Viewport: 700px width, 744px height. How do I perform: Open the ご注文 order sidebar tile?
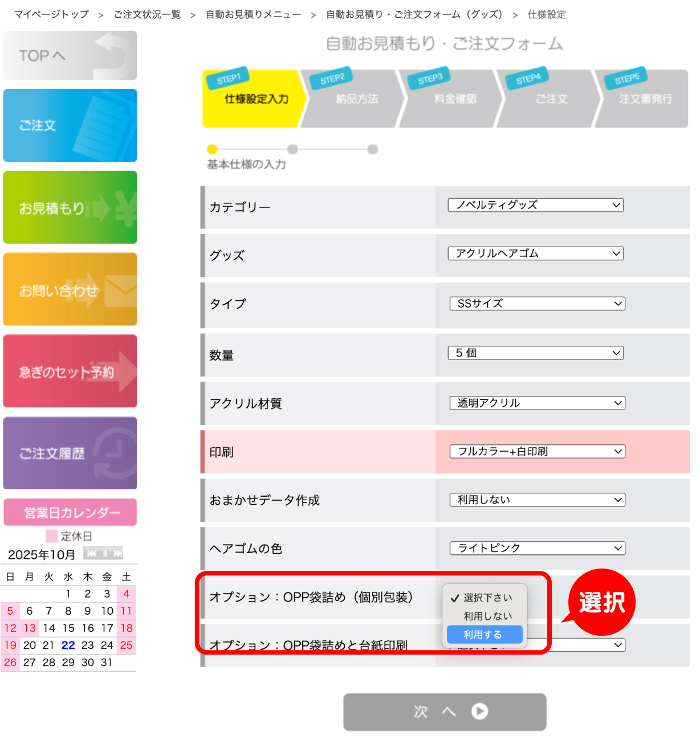click(70, 125)
